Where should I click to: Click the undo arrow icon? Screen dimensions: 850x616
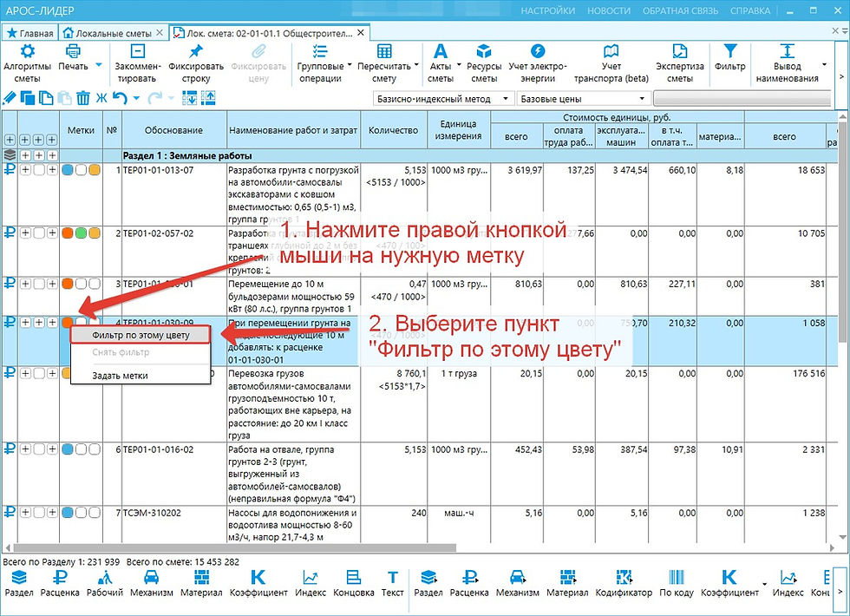tap(120, 98)
